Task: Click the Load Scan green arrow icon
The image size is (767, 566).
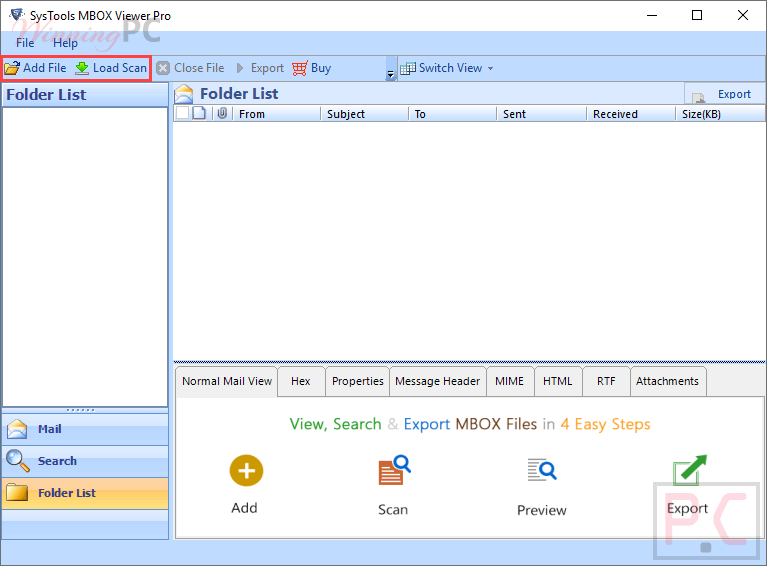Action: click(82, 68)
